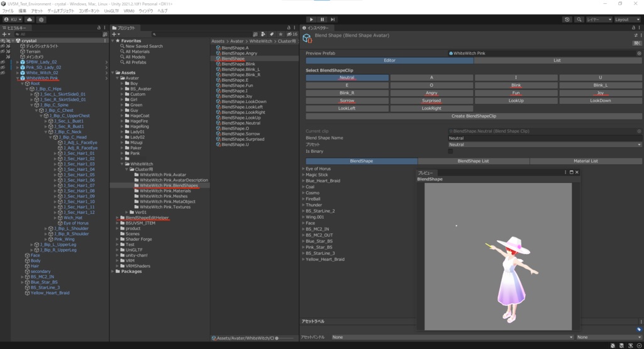Select the Sorrow blendshape clip button

coord(347,101)
